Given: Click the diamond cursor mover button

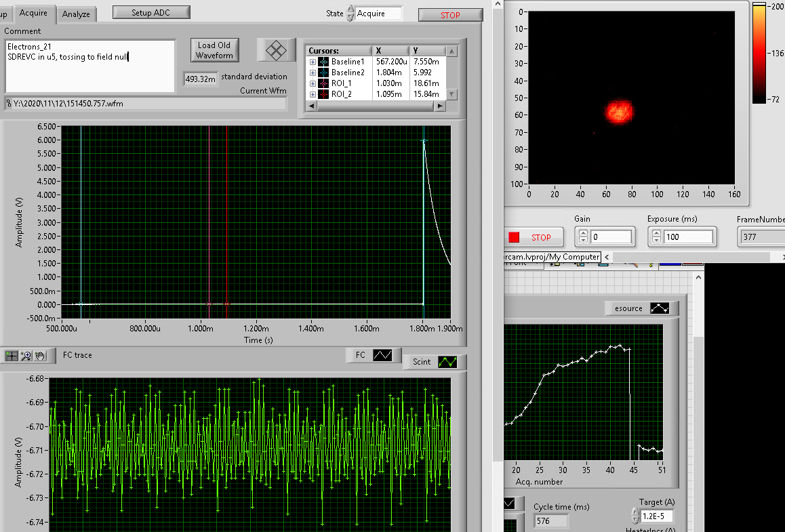Looking at the screenshot, I should coord(275,50).
